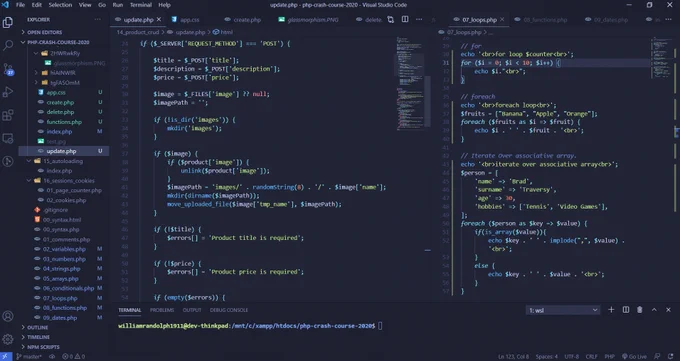Open the Search view in activity bar
The image size is (680, 361).
(8, 45)
